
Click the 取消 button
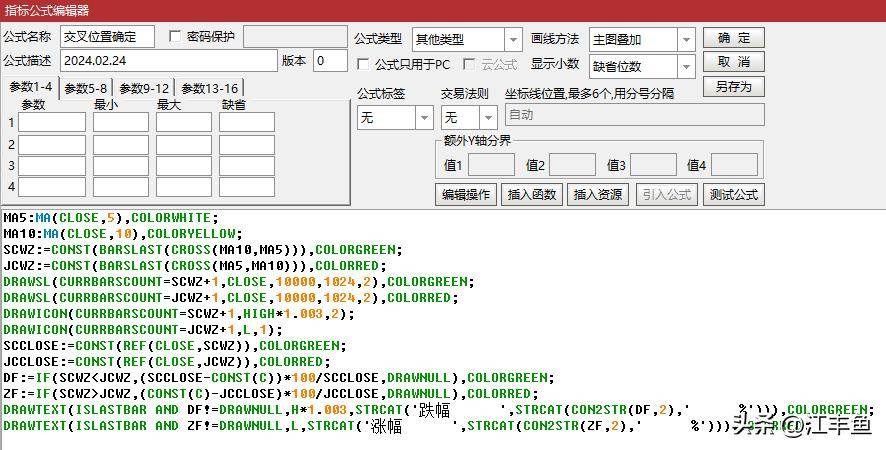click(x=733, y=62)
